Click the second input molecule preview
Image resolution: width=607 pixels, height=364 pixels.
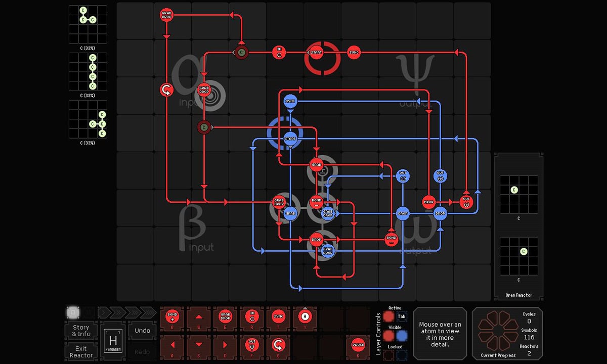click(x=88, y=72)
